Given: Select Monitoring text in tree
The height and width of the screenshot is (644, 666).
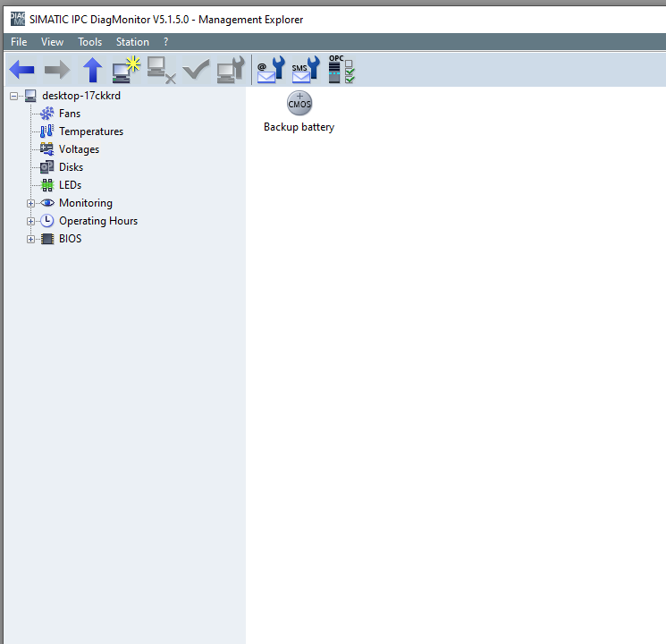Looking at the screenshot, I should (86, 203).
